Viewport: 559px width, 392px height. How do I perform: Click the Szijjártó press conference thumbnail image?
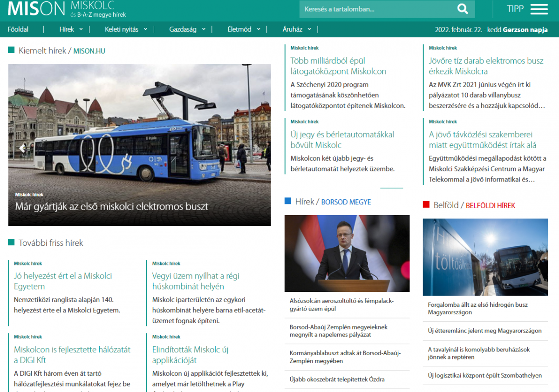coord(347,253)
